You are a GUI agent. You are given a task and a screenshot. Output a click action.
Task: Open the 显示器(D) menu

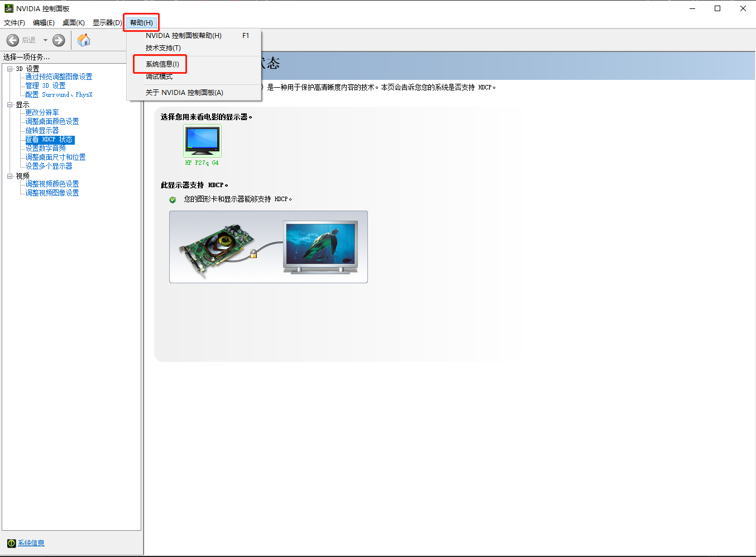tap(107, 23)
